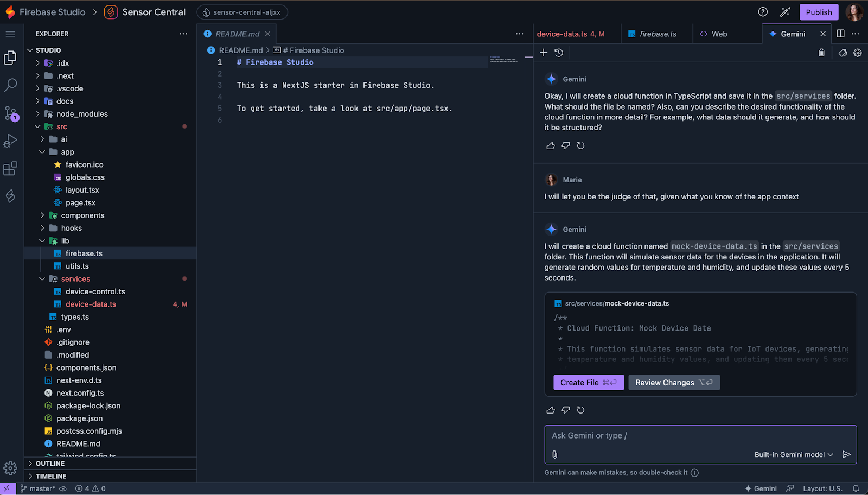Image resolution: width=868 pixels, height=495 pixels.
Task: Click Gemini entry in the status bar
Action: pos(761,488)
